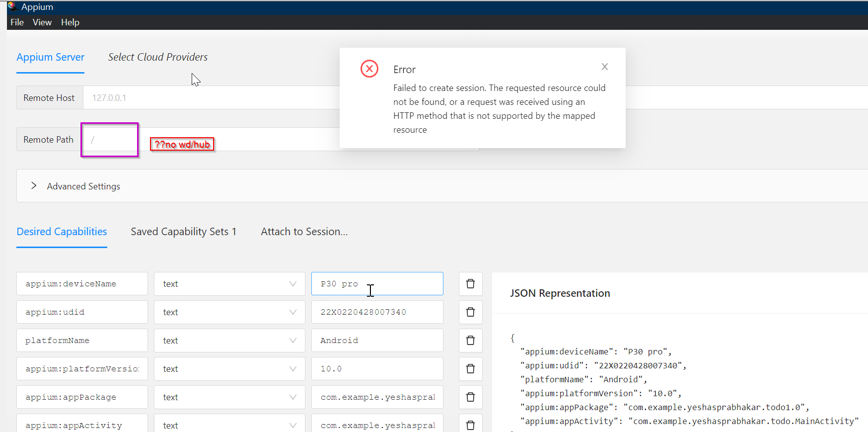Click the 10.0 value field

[x=377, y=369]
